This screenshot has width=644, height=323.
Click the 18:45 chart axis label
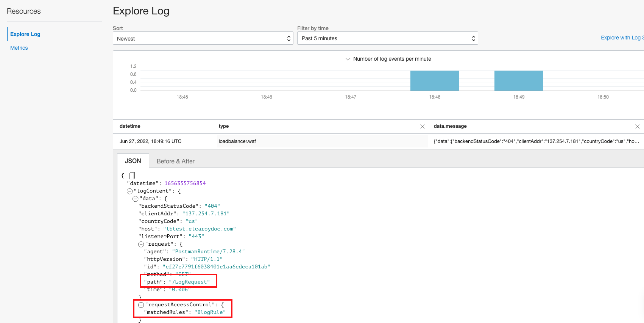[x=182, y=97]
